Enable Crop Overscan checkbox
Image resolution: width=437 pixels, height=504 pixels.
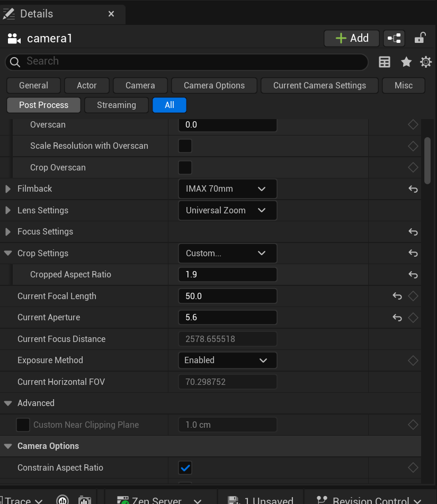(x=185, y=167)
